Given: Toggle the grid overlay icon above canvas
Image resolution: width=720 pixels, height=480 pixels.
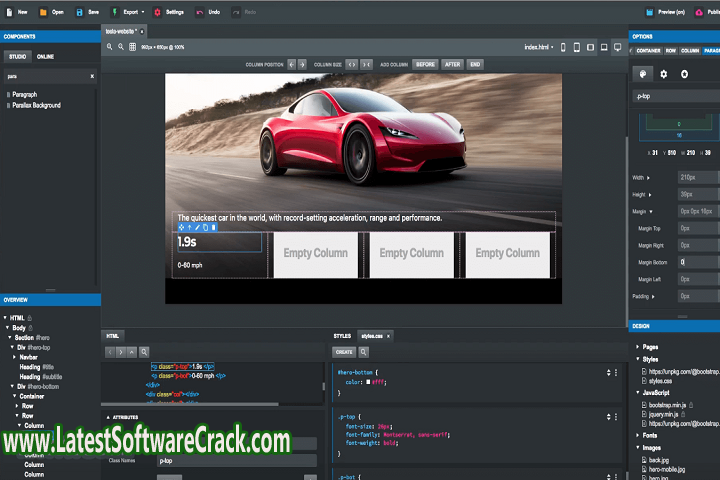Looking at the screenshot, I should 132,47.
